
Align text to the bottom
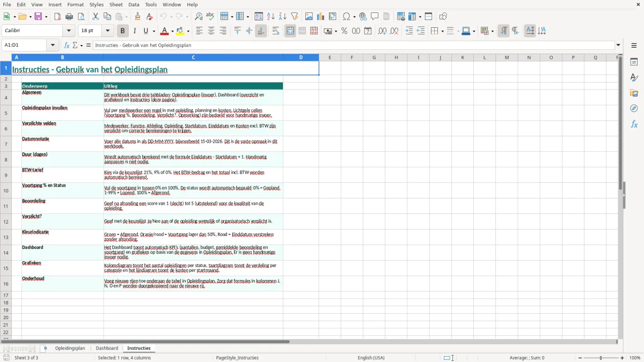[x=261, y=31]
